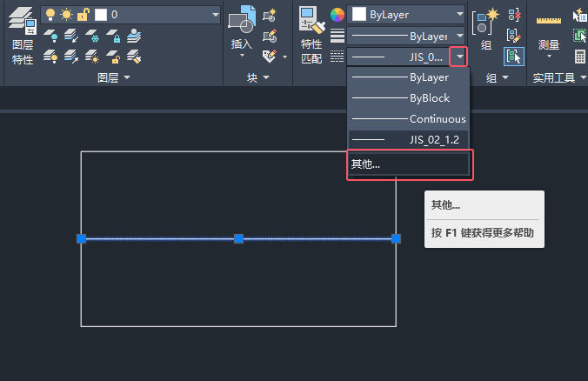This screenshot has height=381, width=588.
Task: Toggle the layer freeze sun icon
Action: coord(67,15)
